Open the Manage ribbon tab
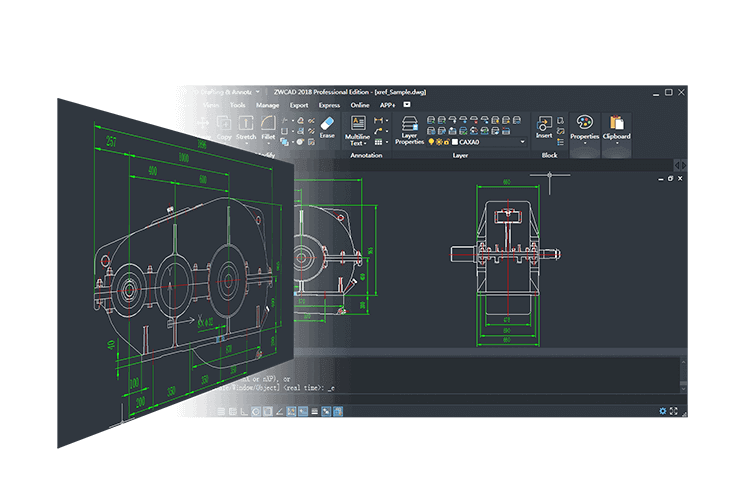The image size is (749, 481). [268, 105]
